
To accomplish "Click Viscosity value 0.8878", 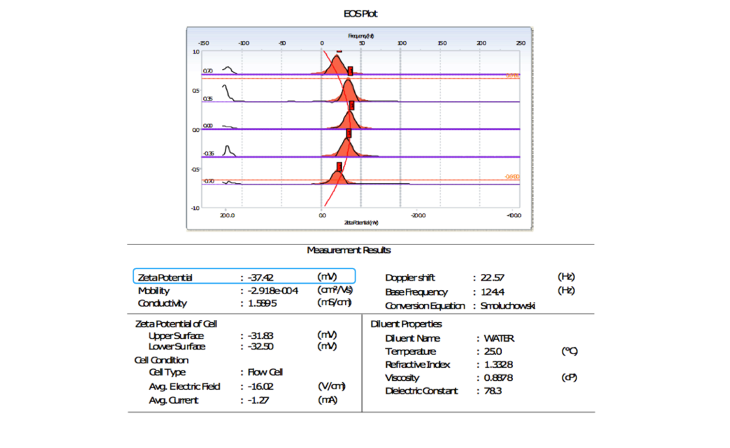I will tap(498, 378).
